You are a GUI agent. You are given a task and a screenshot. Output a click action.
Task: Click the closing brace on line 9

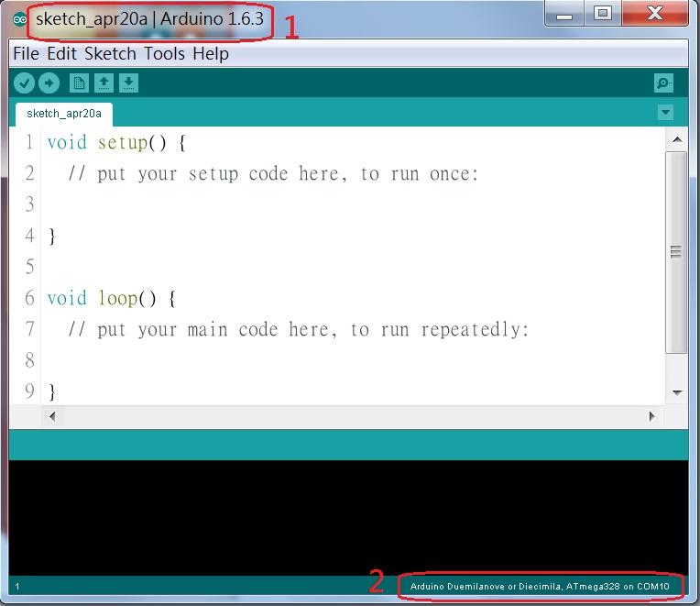(x=52, y=391)
